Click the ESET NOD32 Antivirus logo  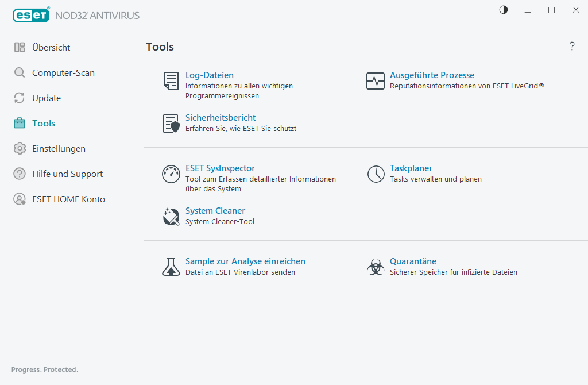pyautogui.click(x=76, y=16)
